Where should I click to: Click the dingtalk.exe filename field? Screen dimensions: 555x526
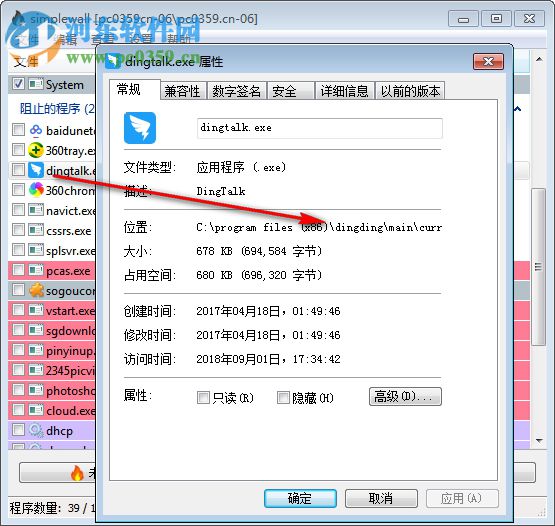(x=320, y=128)
